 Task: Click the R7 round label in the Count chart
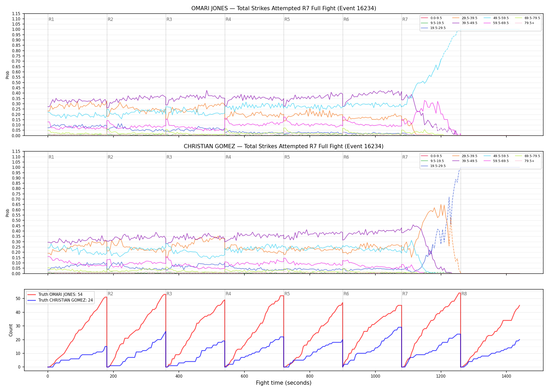coord(405,294)
